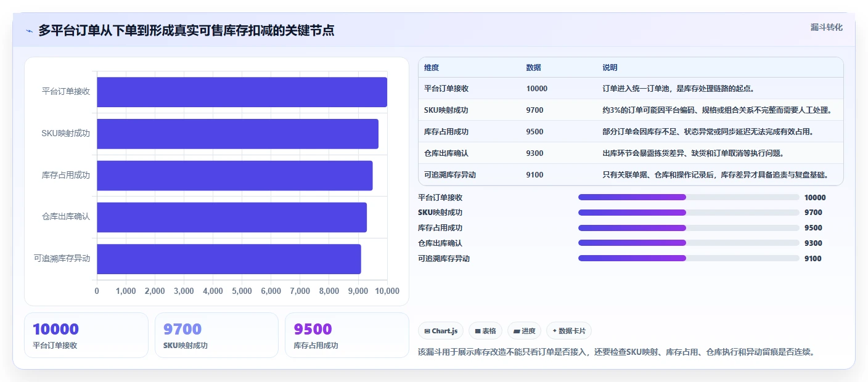Click the 9100 value beside the progress bar
Viewport: 868px width, 382px height.
pyautogui.click(x=813, y=259)
